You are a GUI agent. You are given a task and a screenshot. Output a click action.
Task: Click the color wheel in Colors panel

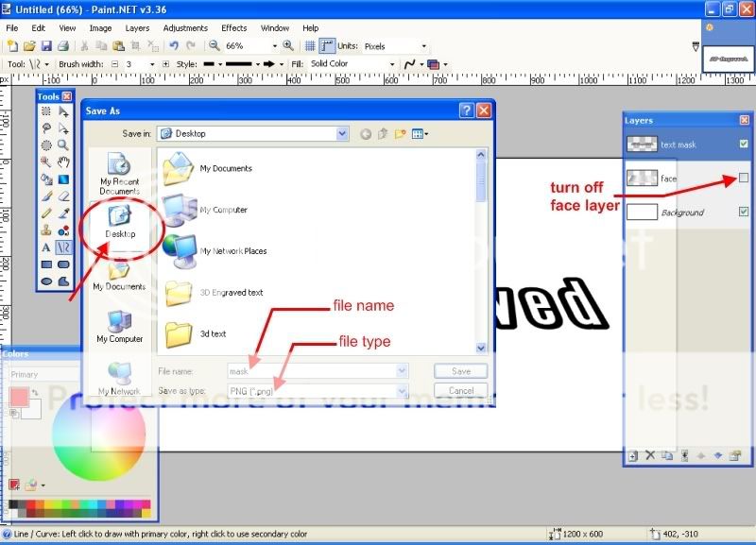pos(99,434)
